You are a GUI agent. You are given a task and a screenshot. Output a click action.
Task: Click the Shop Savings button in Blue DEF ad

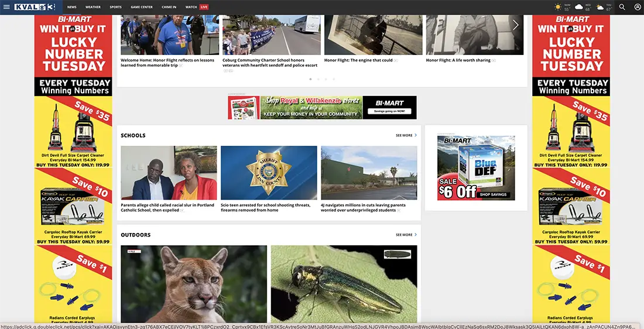pos(494,195)
